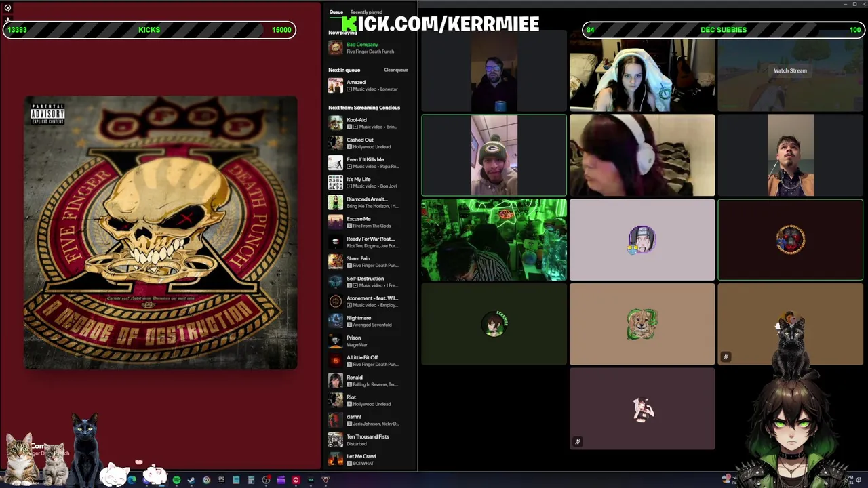Select Ronald by Falling In Reverse
This screenshot has width=868, height=488.
point(370,380)
